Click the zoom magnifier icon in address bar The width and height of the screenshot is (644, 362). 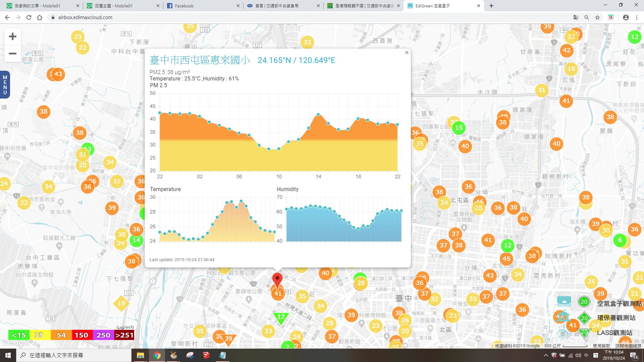586,17
